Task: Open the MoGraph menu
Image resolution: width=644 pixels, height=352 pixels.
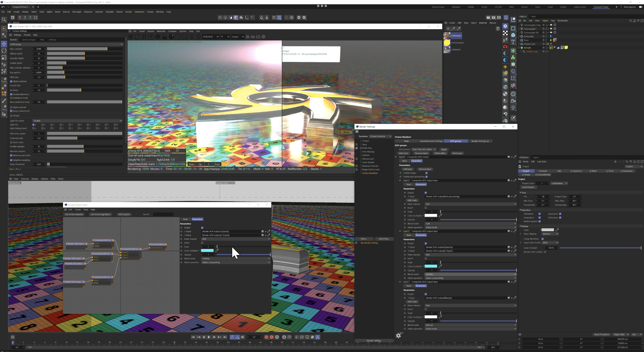Action: 77,12
